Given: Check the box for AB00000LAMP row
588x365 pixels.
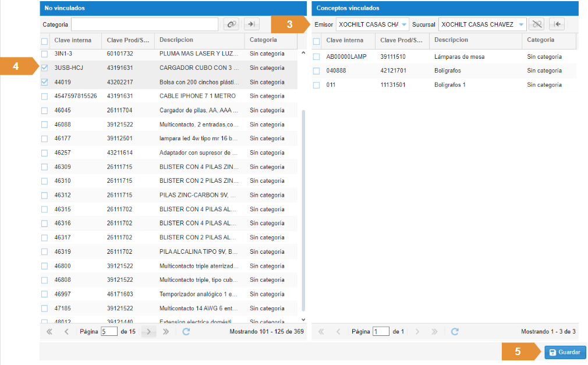Looking at the screenshot, I should pyautogui.click(x=317, y=57).
